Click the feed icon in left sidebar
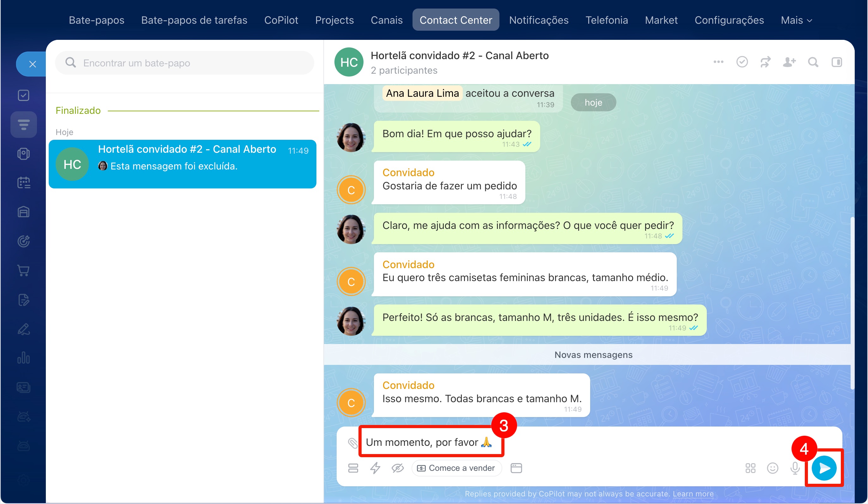The image size is (868, 504). click(23, 124)
